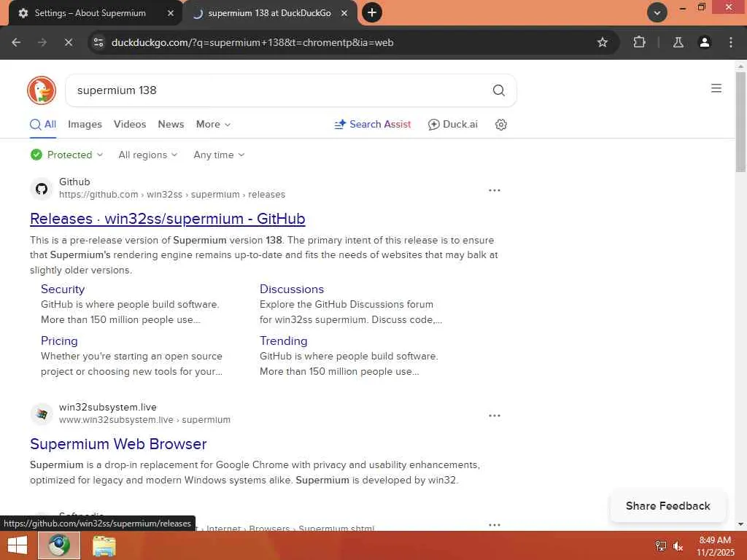Expand the Any time filter dropdown
The width and height of the screenshot is (747, 560).
coord(219,155)
